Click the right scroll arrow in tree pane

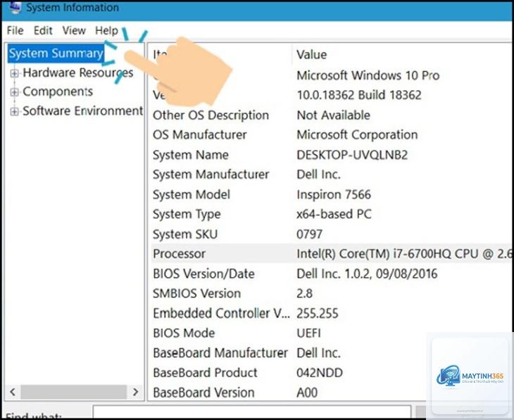(x=135, y=392)
